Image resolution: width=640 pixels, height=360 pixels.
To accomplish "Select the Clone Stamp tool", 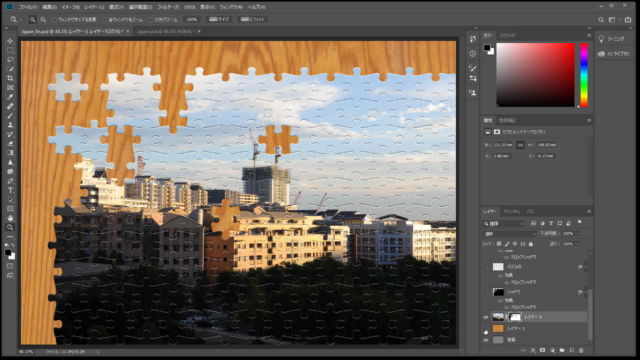I will pos(10,125).
